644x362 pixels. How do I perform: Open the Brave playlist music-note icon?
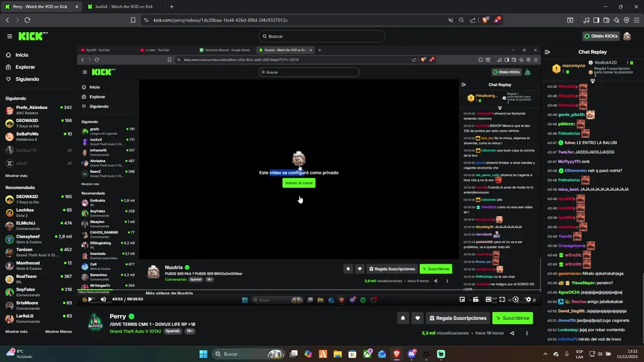(586, 20)
